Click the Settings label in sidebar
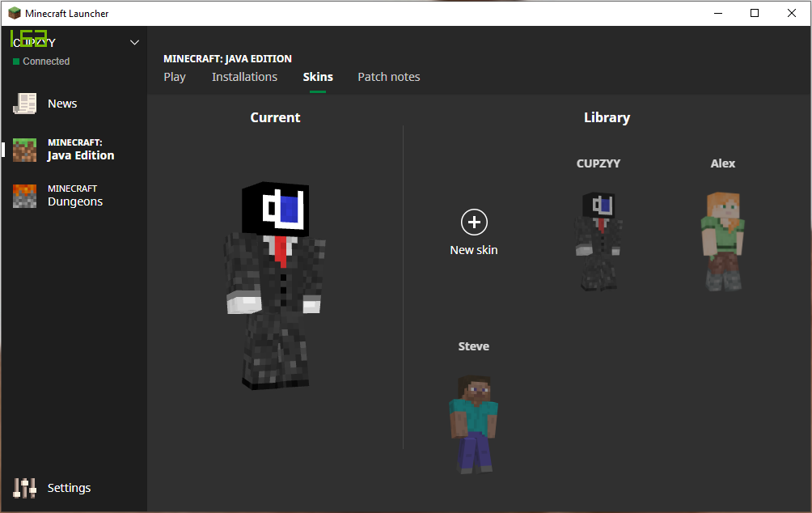Screen dimensions: 812x513 [69, 488]
